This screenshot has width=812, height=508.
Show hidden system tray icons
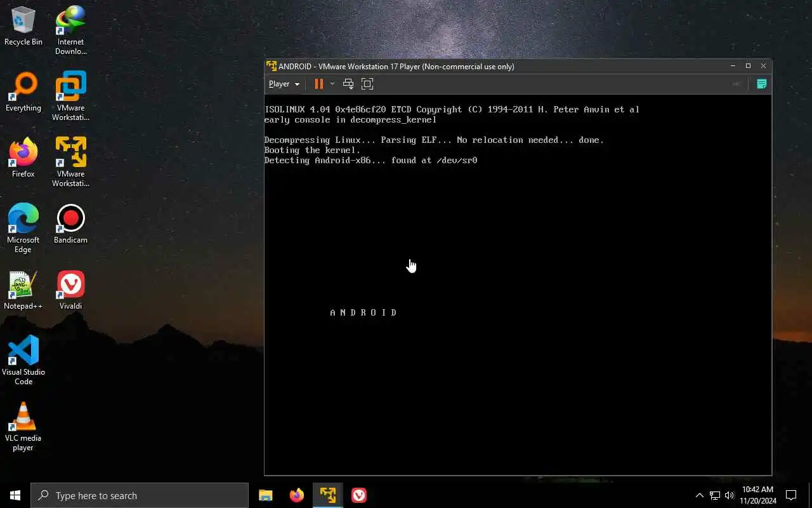pyautogui.click(x=700, y=495)
